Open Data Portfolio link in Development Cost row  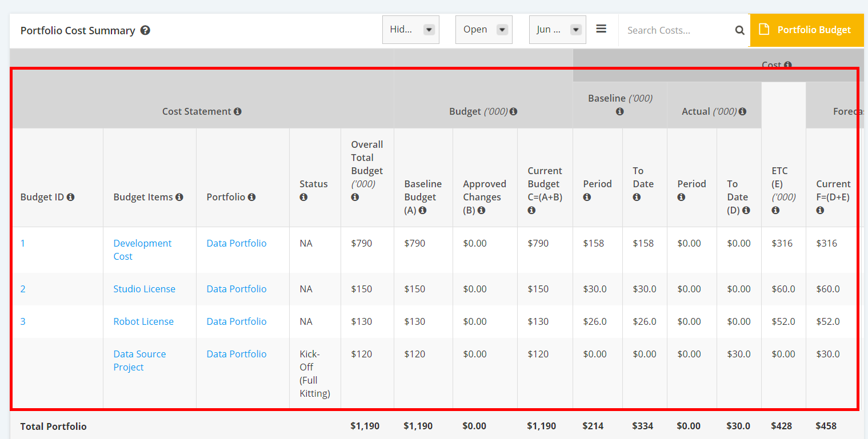[x=237, y=243]
